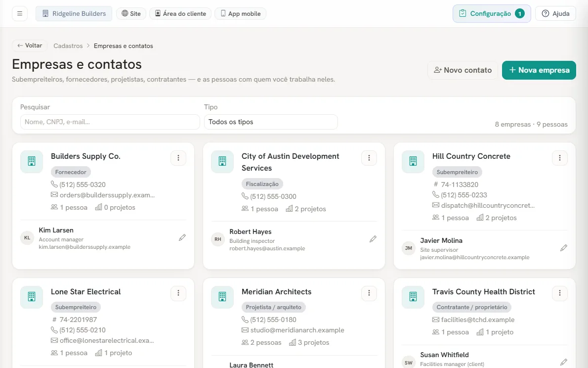The image size is (588, 368).
Task: Edit contact Susan Whitfield pencil icon
Action: tap(564, 363)
